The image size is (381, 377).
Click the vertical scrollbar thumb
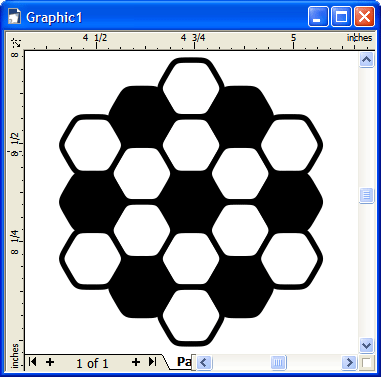(x=366, y=195)
